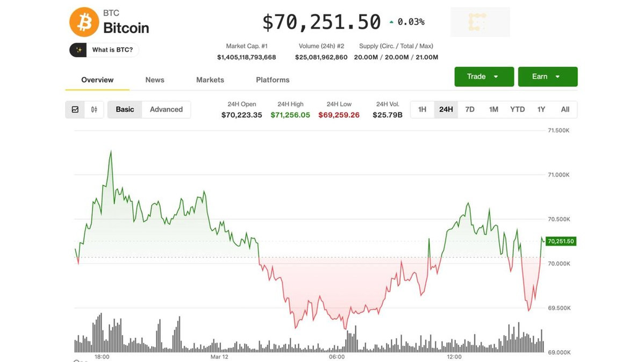Switch chart to Advanced mode
Viewport: 644px width, 362px height.
coord(166,110)
